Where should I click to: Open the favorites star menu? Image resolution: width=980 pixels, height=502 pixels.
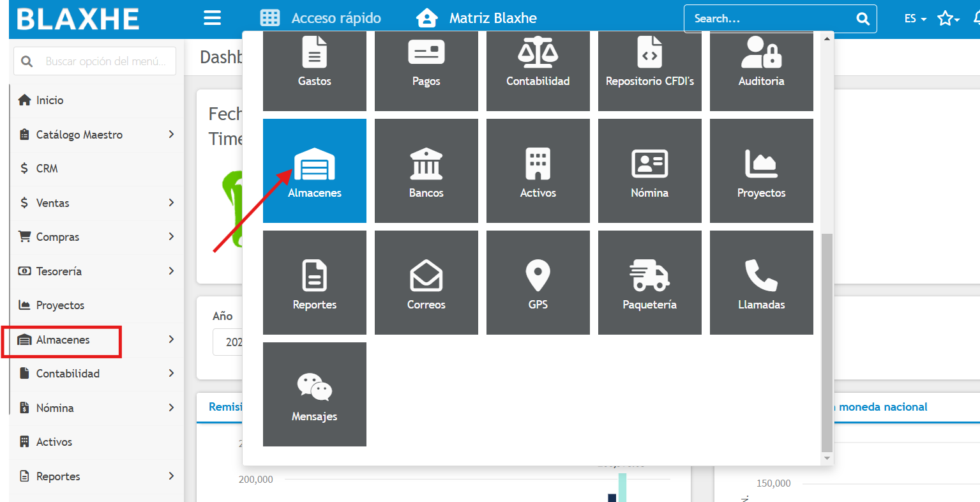click(x=948, y=19)
